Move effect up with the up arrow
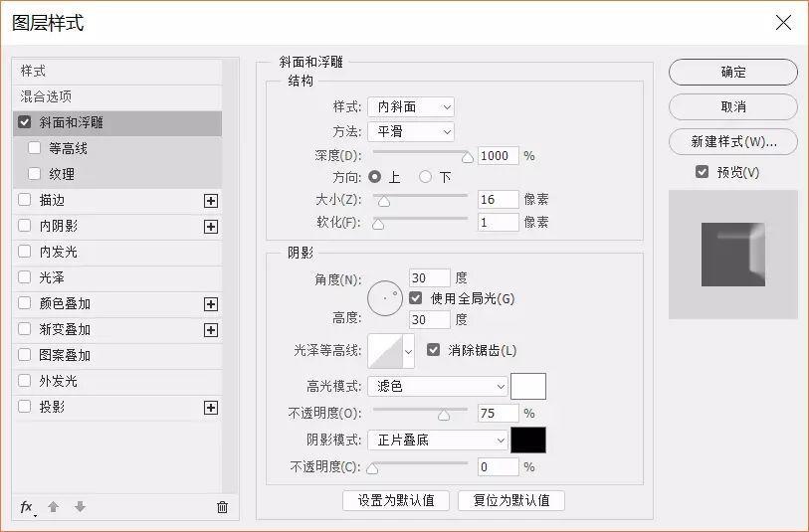Screen dimensions: 809x532 pyautogui.click(x=53, y=507)
